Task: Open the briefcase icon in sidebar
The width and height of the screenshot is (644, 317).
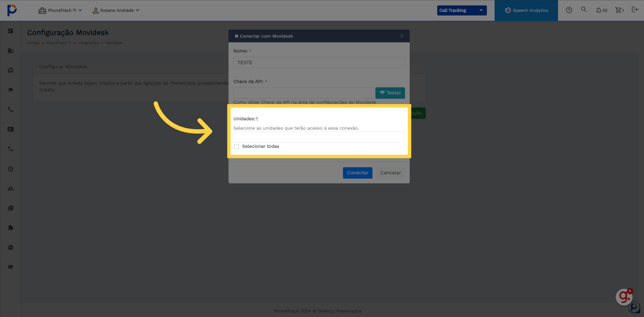Action: [x=11, y=70]
